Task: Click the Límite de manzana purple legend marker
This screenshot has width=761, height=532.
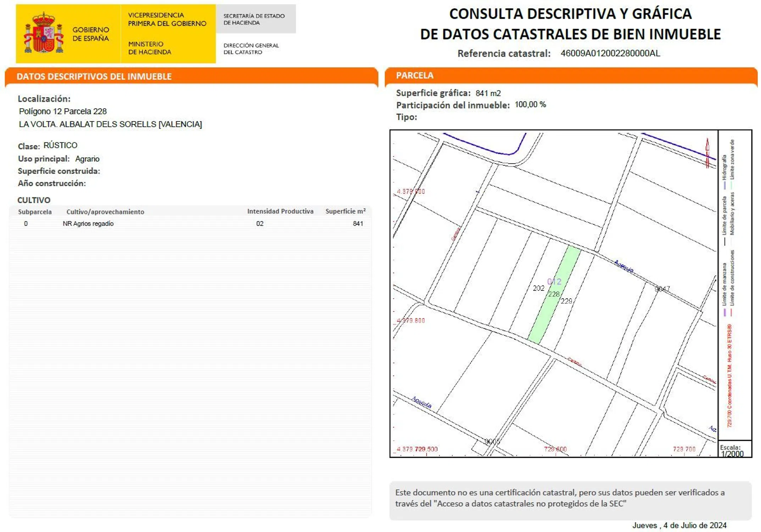Action: point(724,312)
